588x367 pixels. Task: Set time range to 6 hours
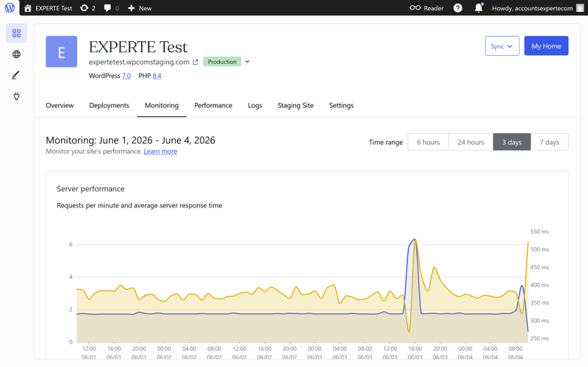pos(429,142)
